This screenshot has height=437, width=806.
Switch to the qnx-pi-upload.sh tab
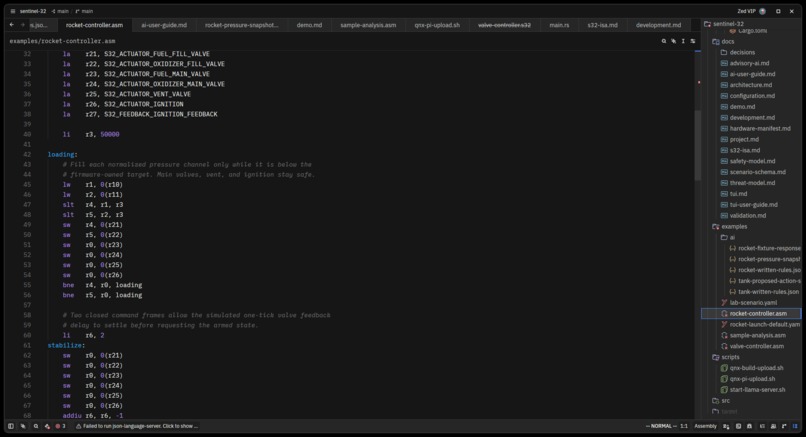pos(437,25)
